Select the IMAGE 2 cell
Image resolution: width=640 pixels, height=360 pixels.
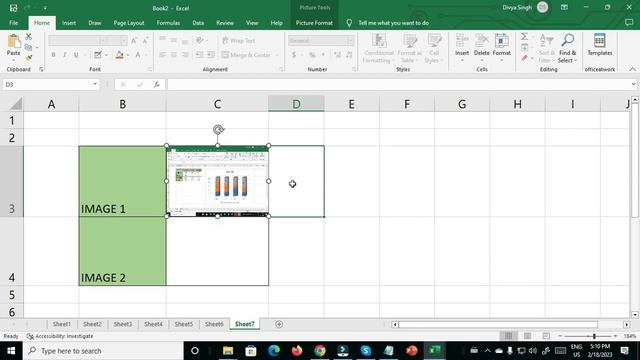[x=122, y=251]
